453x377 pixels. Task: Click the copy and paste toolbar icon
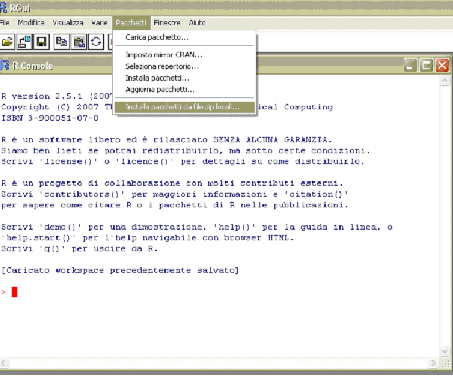point(96,42)
